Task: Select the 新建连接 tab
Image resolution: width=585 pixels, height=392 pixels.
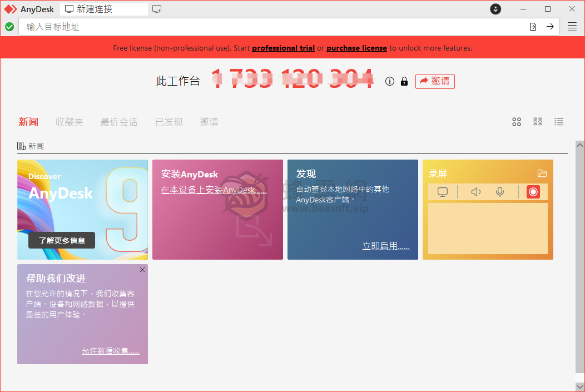Action: pos(104,9)
